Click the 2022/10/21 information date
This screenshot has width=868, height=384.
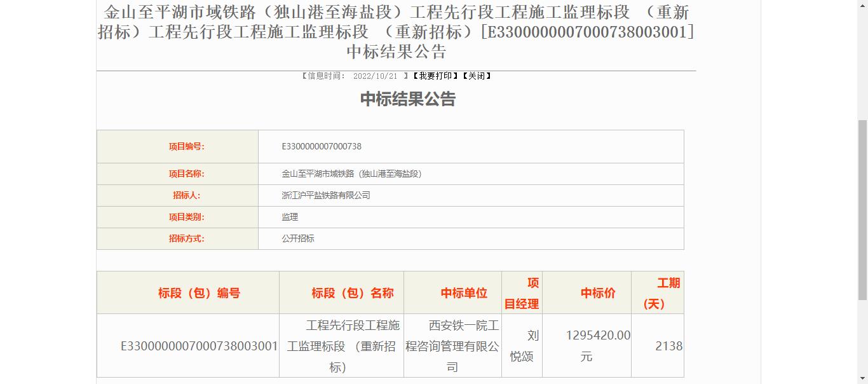click(375, 76)
